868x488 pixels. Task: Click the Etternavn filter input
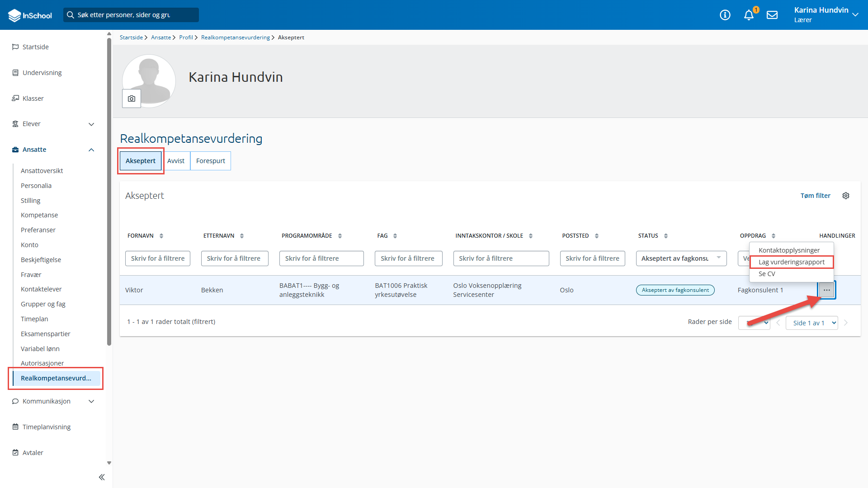coord(235,258)
